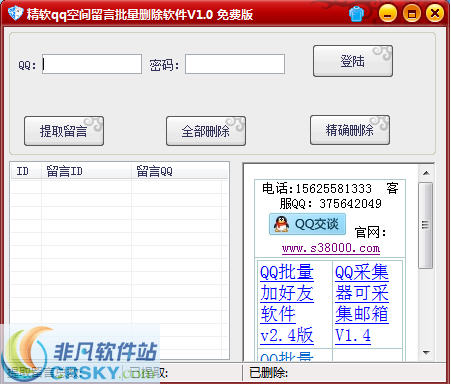451x384 pixels.
Task: Click the blue shirt skin icon
Action: pos(356,14)
